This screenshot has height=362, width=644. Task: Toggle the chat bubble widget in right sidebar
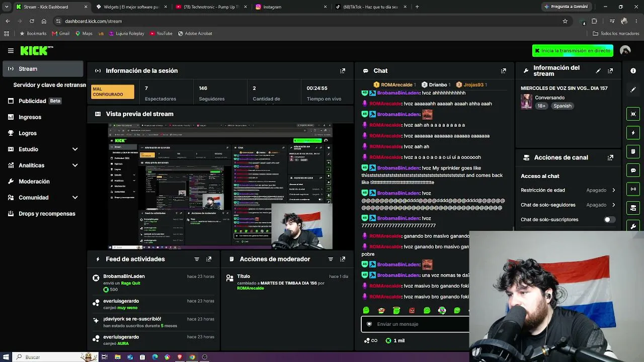point(633,170)
